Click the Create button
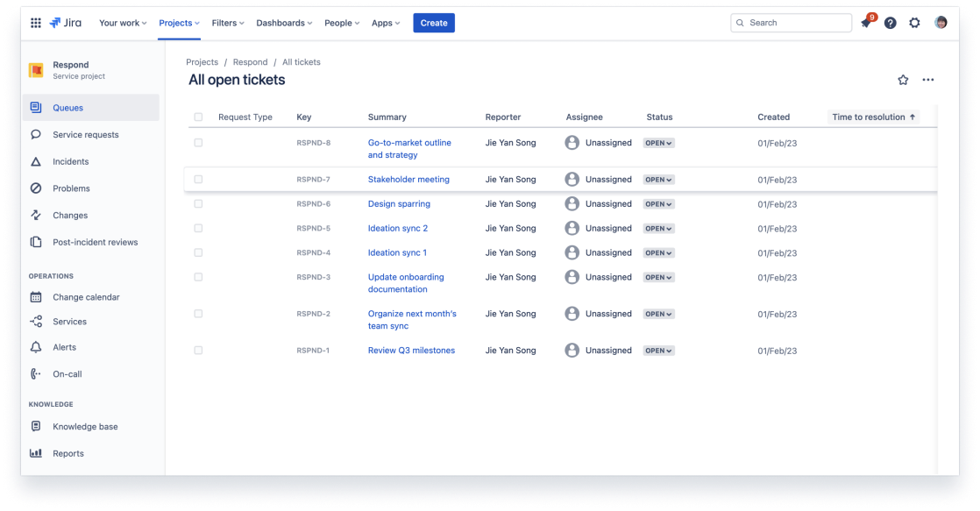This screenshot has height=511, width=980. coord(434,23)
